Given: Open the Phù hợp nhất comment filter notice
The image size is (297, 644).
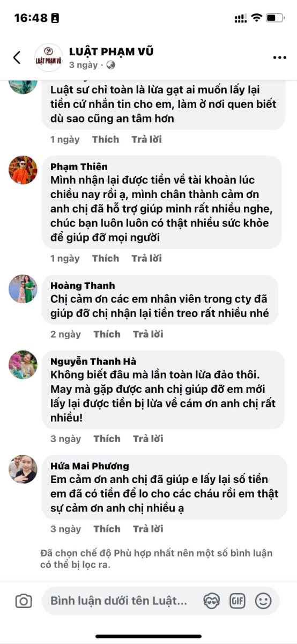Looking at the screenshot, I should tap(157, 559).
